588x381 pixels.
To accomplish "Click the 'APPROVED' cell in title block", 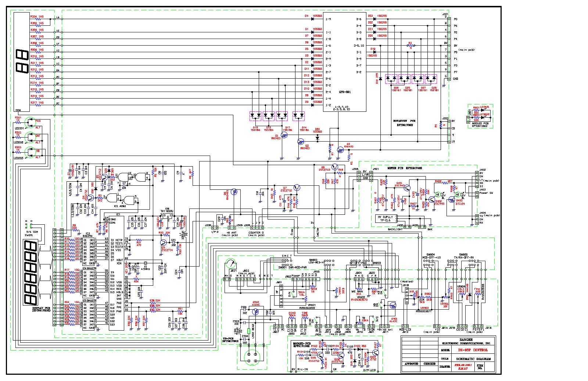I will 411,364.
